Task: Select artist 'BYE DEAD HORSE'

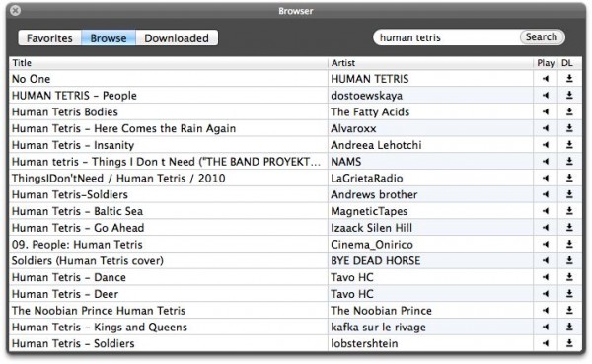Action: (x=376, y=260)
